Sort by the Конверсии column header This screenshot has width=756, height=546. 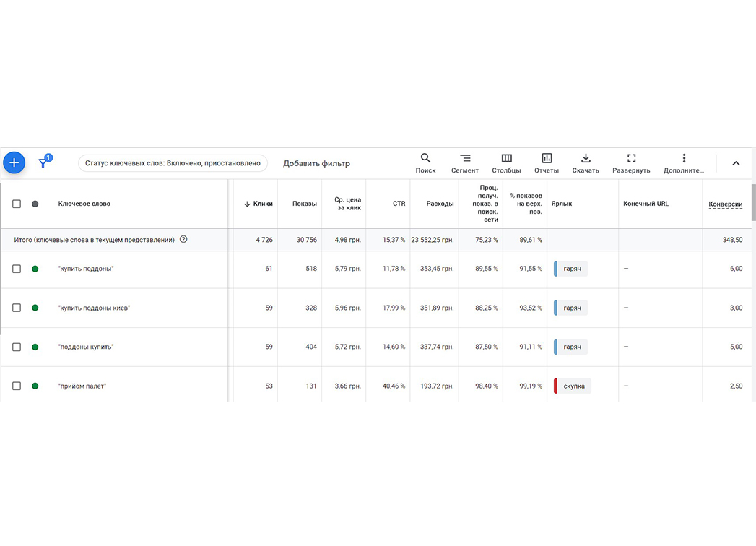[725, 204]
